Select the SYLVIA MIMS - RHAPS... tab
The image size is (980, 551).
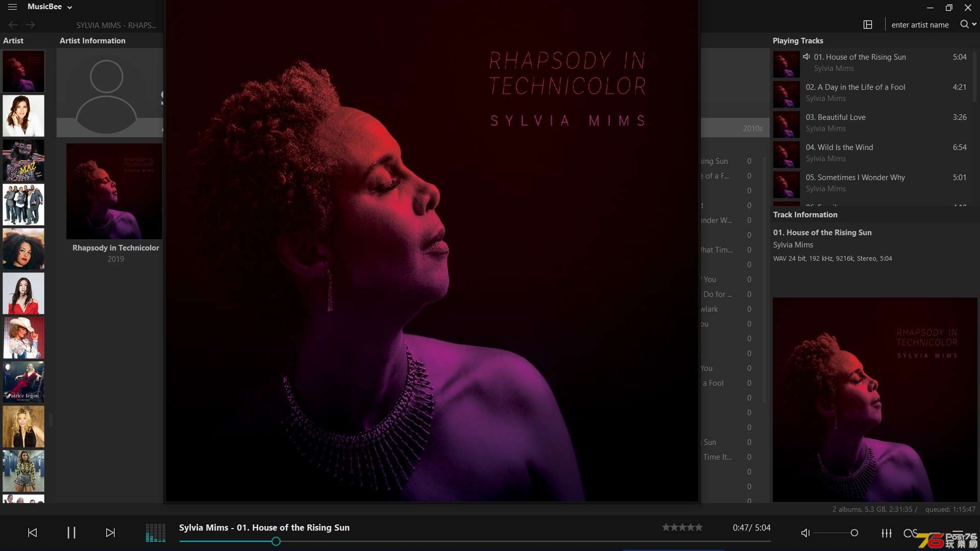[x=116, y=25]
